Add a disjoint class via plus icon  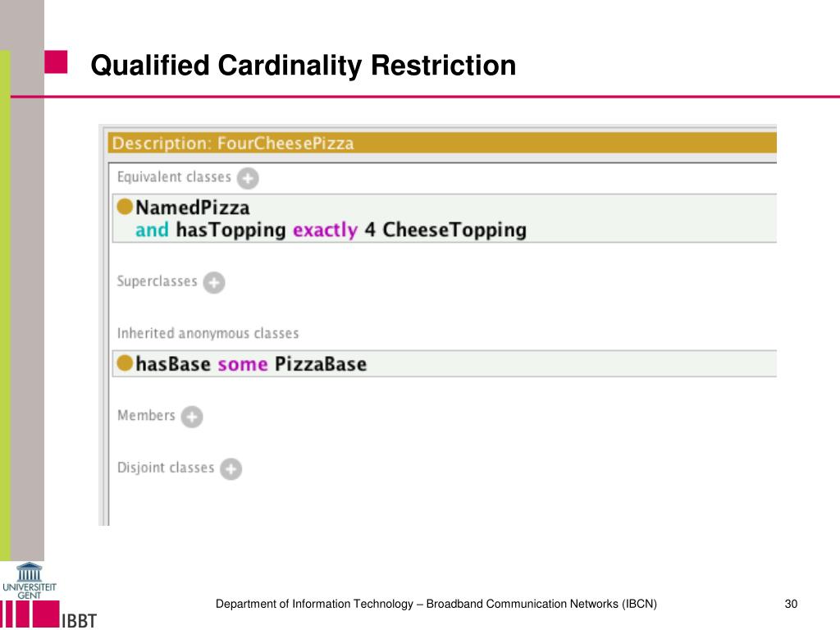(x=231, y=469)
